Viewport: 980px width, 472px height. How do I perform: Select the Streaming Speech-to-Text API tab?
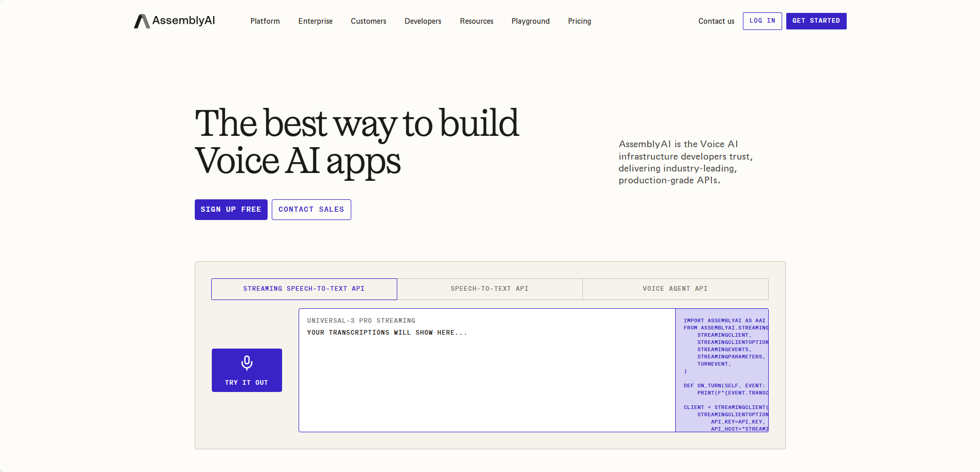coord(304,289)
